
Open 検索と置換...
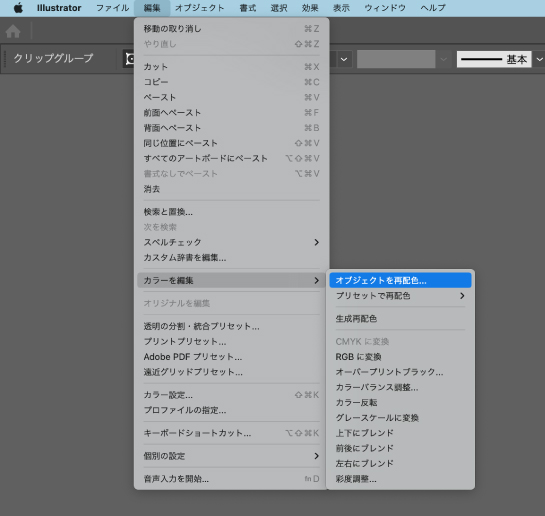click(231, 212)
